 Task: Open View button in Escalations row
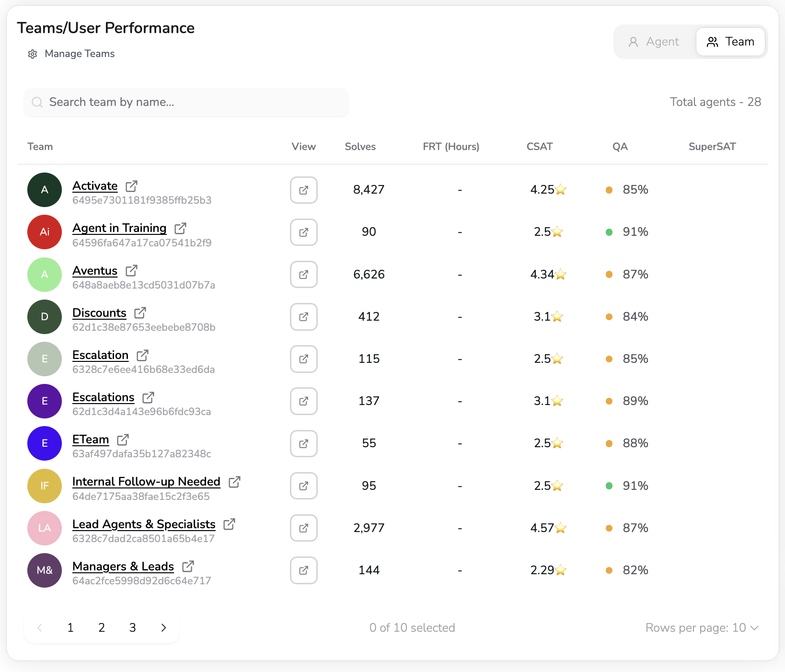303,401
